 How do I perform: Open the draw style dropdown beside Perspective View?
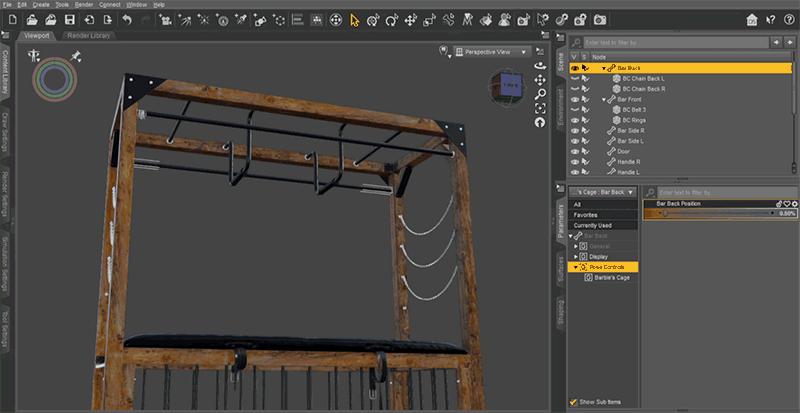click(x=445, y=52)
